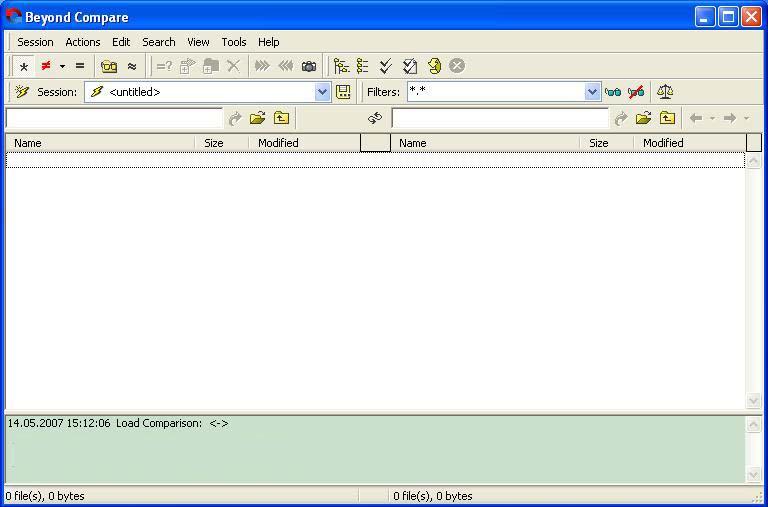The image size is (768, 507).
Task: Toggle the Show Same (equals sign) view
Action: (x=80, y=66)
